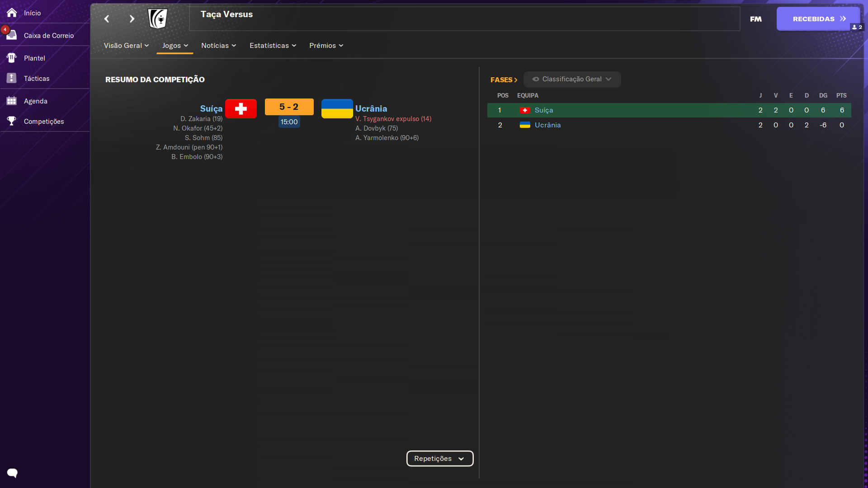Open the Notícias tab menu
The width and height of the screenshot is (868, 488).
(218, 45)
